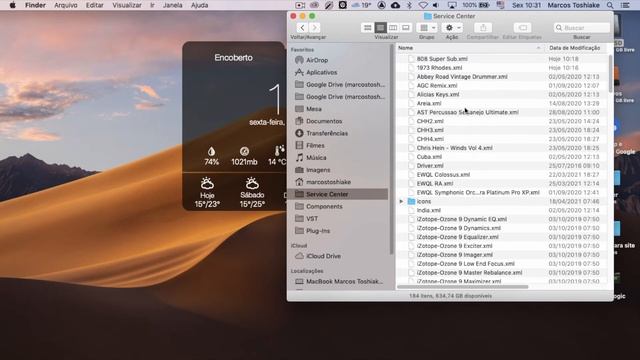This screenshot has height=360, width=640.
Task: Open the Ação gear dropdown
Action: tap(452, 28)
